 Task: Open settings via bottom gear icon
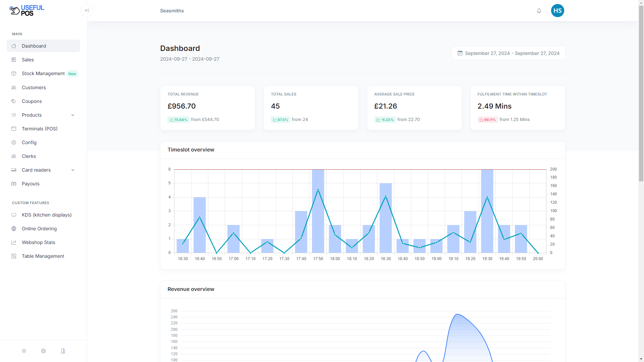44,351
